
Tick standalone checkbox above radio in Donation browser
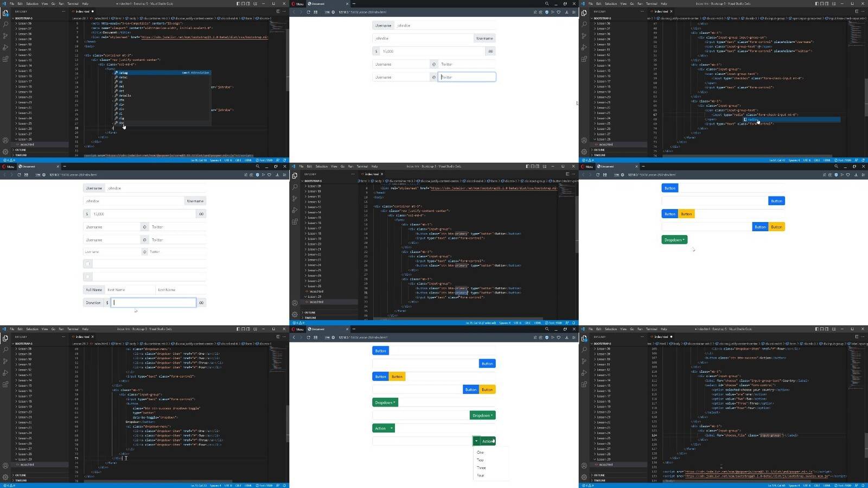point(87,264)
